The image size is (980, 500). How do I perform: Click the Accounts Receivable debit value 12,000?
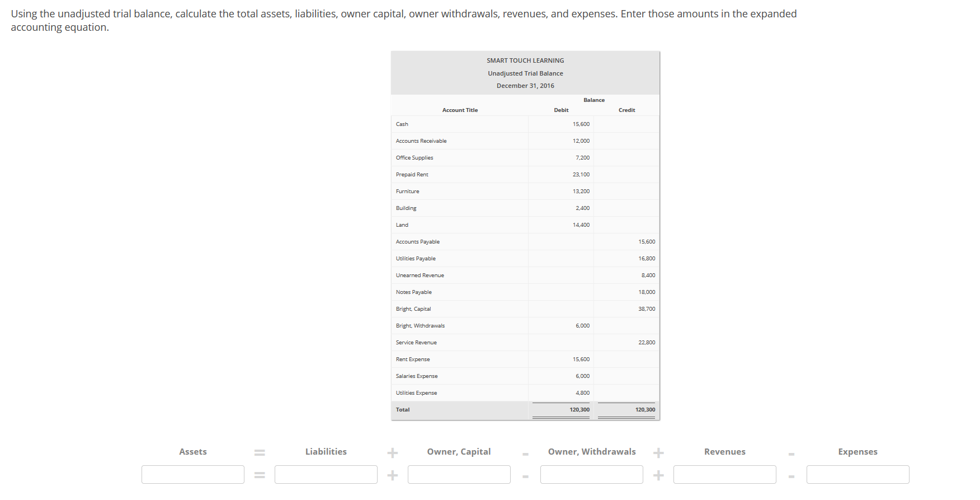coord(581,141)
